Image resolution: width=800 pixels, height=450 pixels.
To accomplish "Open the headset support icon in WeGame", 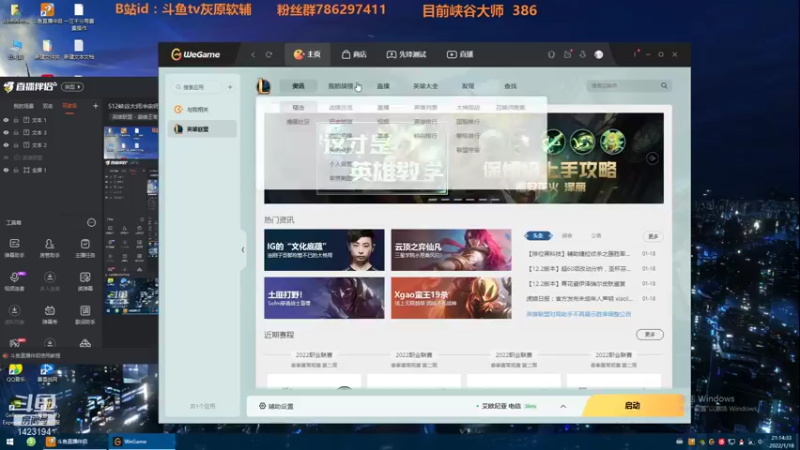I will (551, 54).
